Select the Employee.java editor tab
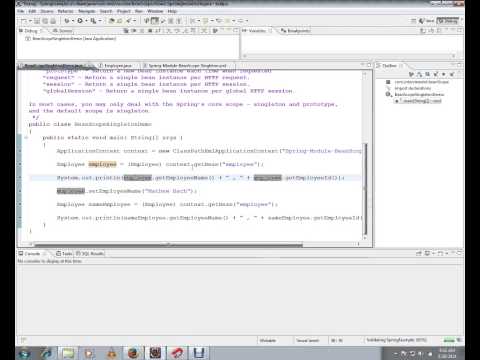The height and width of the screenshot is (360, 480). click(115, 66)
